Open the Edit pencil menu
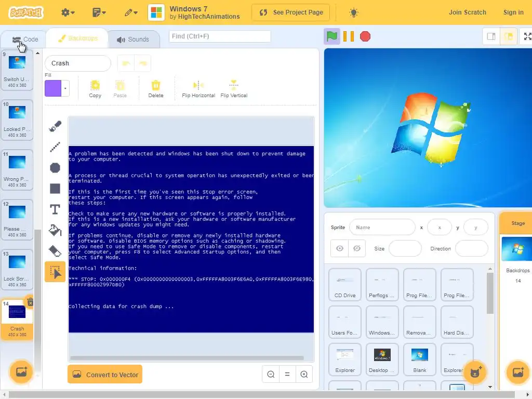Viewport: 532px width, 399px height. point(130,12)
